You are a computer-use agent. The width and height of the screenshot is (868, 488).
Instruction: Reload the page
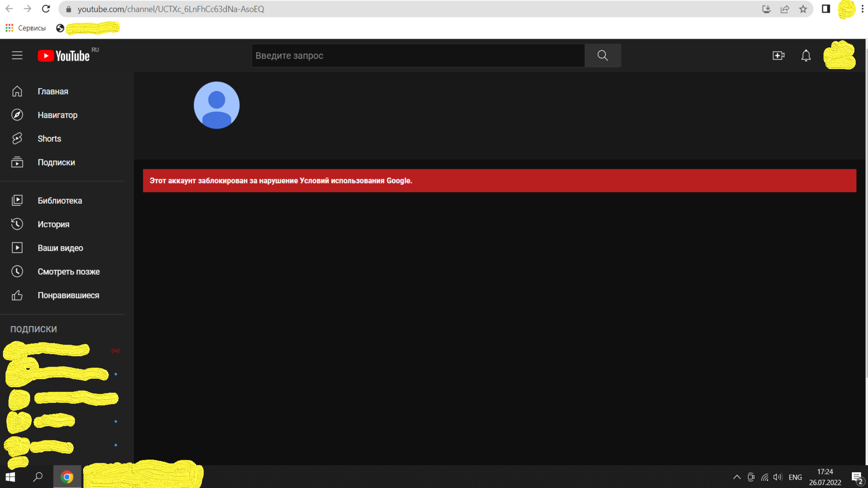pos(46,9)
